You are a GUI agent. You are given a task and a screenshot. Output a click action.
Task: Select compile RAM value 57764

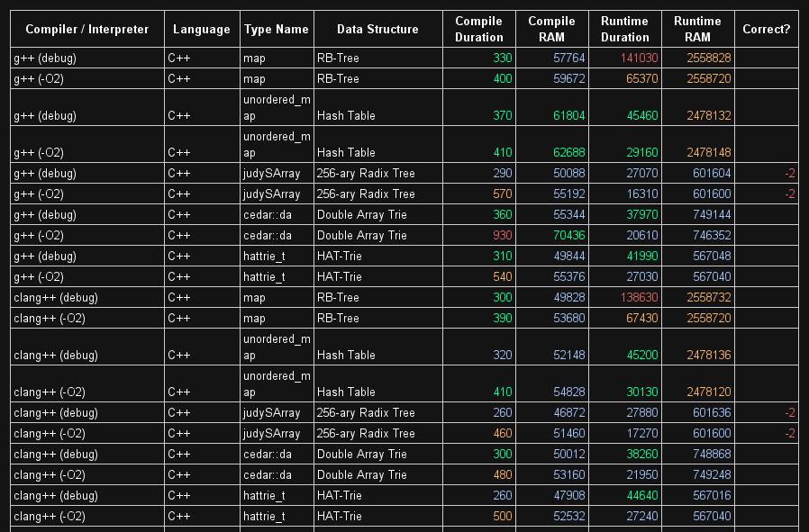(569, 58)
